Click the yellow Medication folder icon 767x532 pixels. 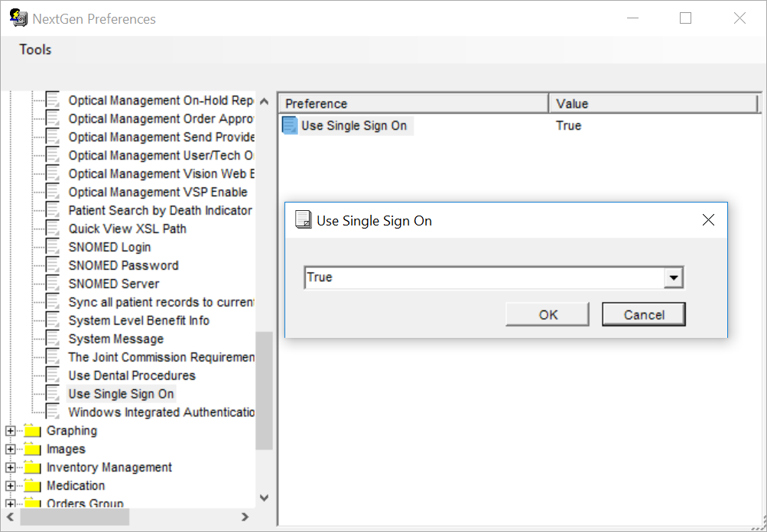[x=32, y=485]
